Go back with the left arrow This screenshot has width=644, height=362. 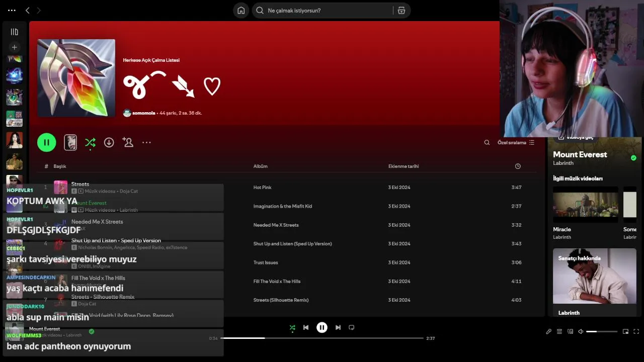(28, 10)
